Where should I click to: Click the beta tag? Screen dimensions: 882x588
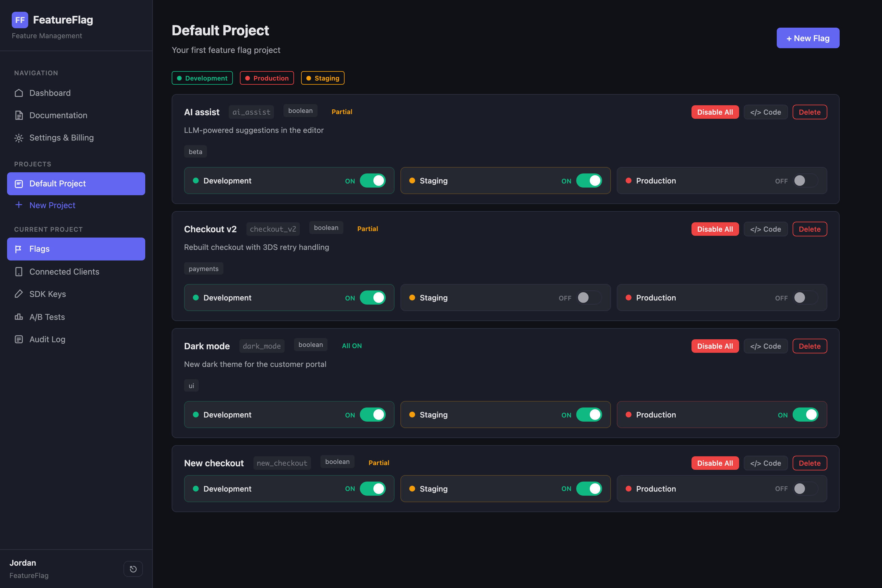(x=196, y=151)
